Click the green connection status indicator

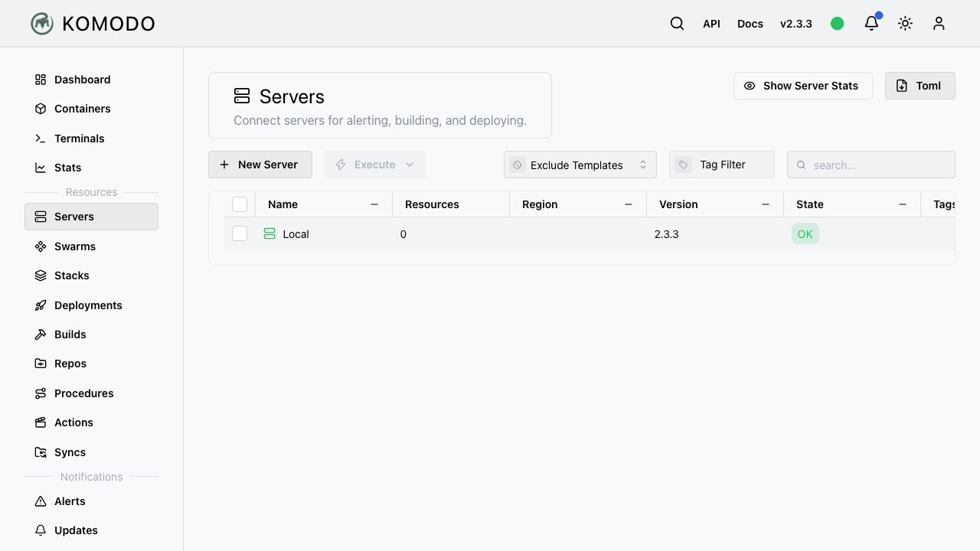838,24
